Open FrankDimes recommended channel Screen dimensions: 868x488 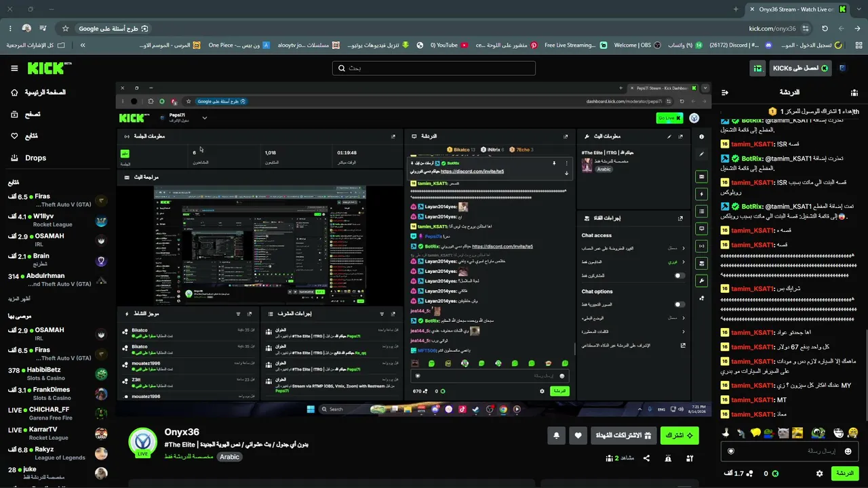pyautogui.click(x=58, y=394)
